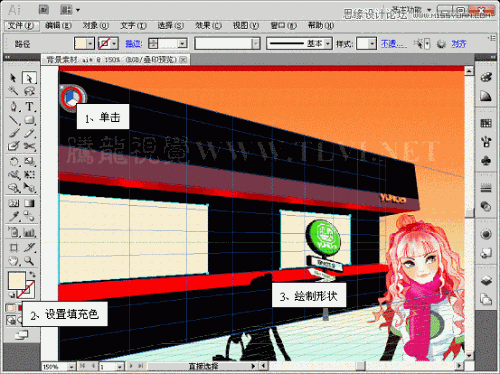Open stroke color dropdown in control bar

(114, 43)
